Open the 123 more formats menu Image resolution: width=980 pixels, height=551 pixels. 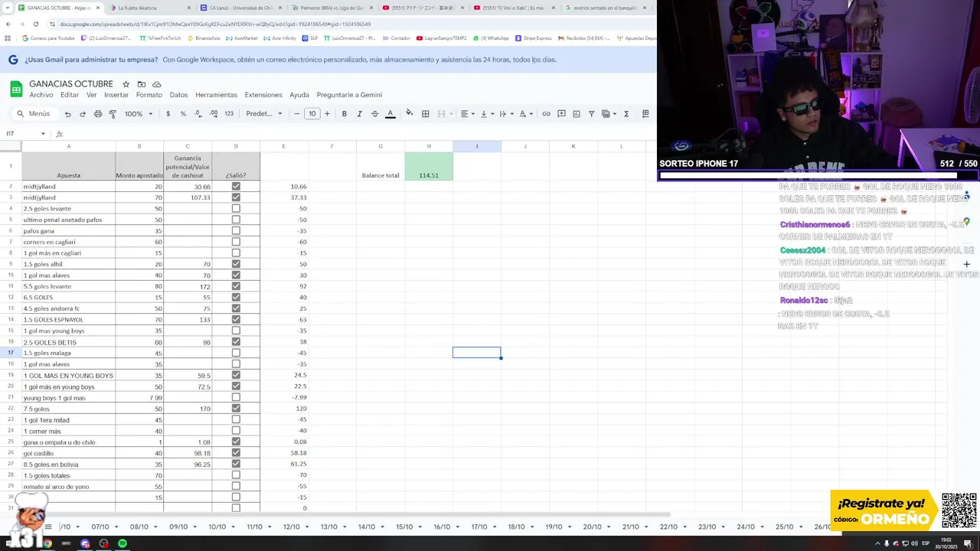[229, 114]
